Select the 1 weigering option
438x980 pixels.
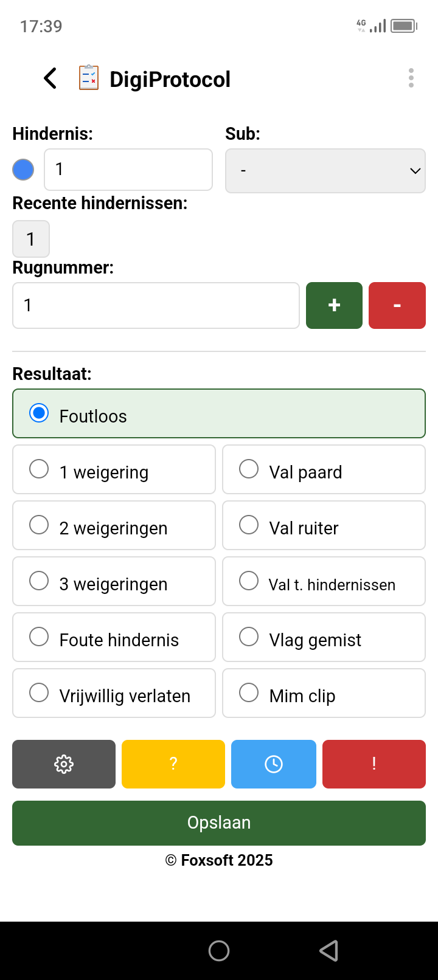114,469
